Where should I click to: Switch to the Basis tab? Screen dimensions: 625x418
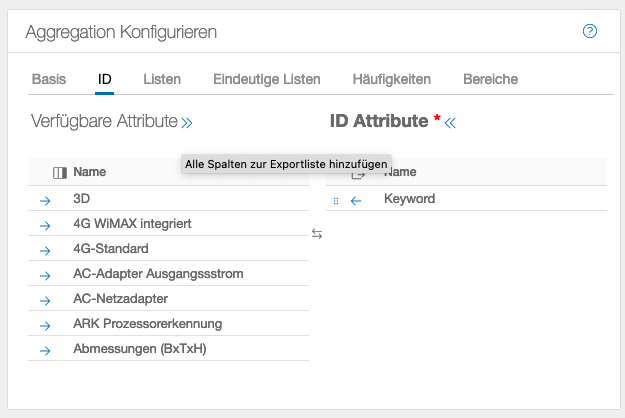pyautogui.click(x=49, y=79)
